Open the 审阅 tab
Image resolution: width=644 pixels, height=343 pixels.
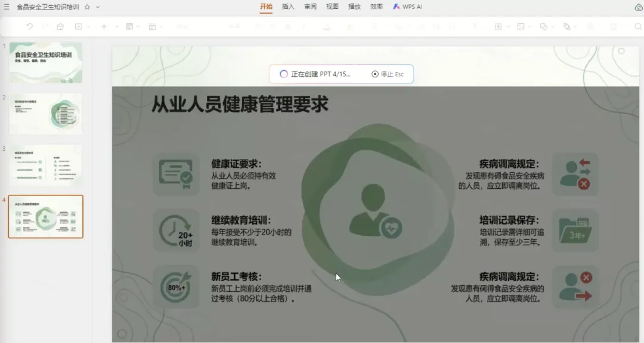point(311,7)
